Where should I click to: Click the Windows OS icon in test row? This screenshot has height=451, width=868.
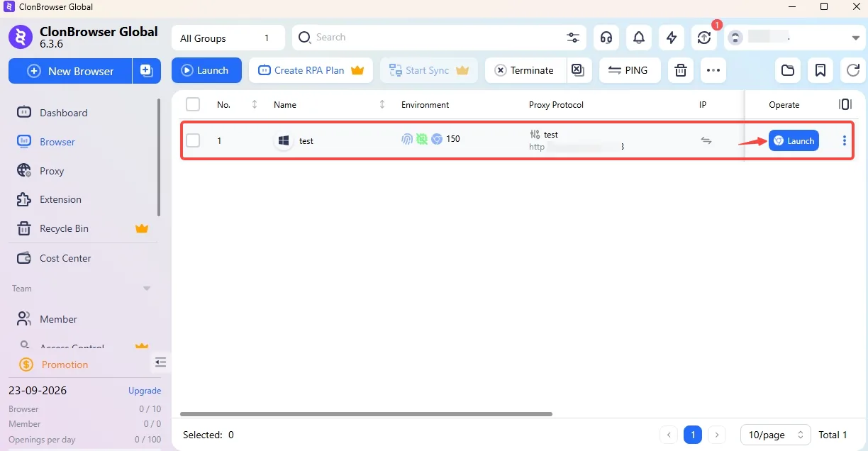click(x=284, y=140)
